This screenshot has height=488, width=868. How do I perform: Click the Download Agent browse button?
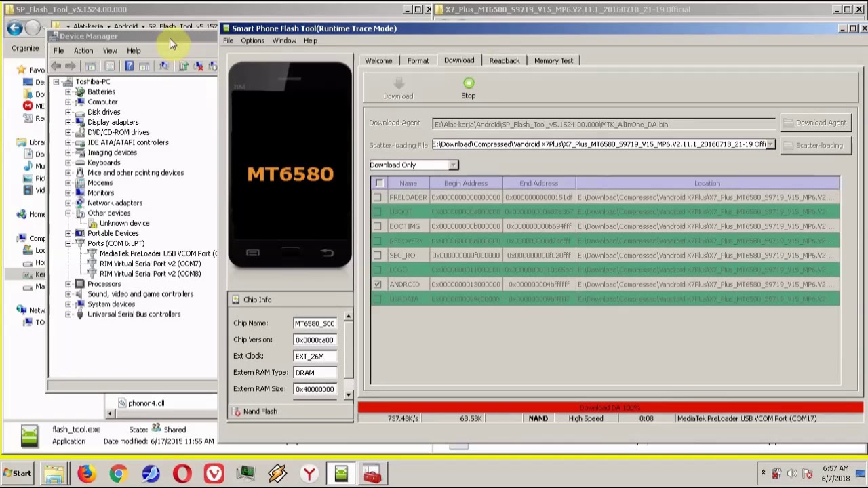[816, 123]
